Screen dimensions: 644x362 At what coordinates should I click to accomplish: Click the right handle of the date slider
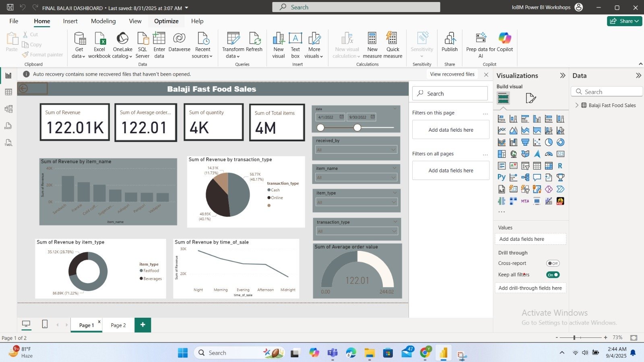(x=357, y=128)
